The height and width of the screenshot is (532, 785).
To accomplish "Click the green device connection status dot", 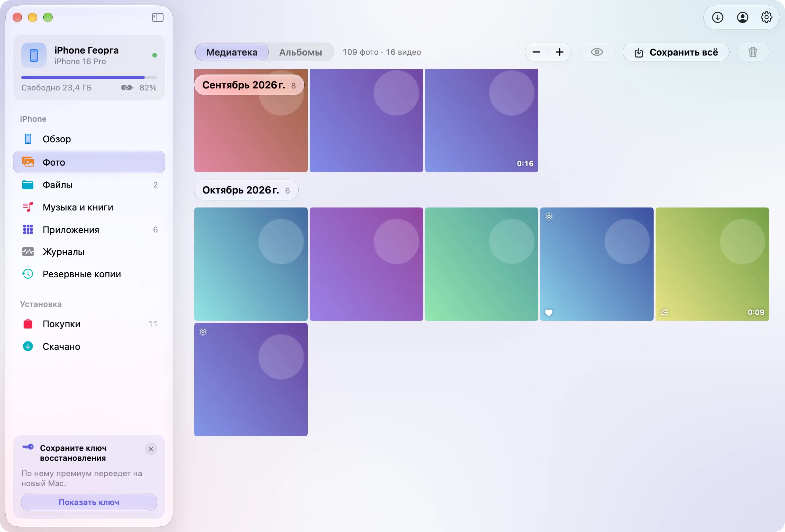I will click(x=154, y=55).
